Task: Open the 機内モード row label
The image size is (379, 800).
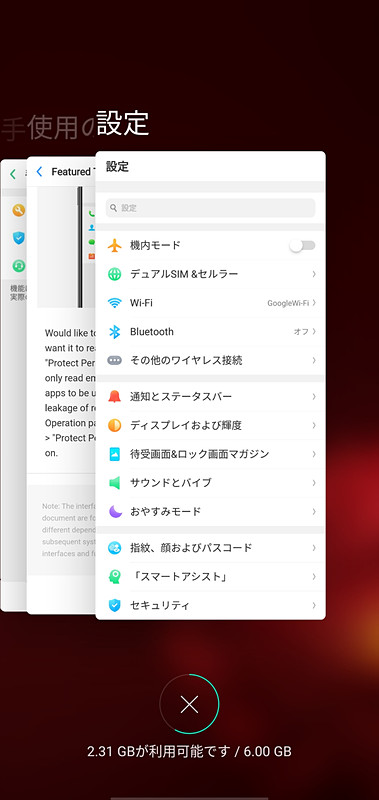Action: pyautogui.click(x=155, y=245)
